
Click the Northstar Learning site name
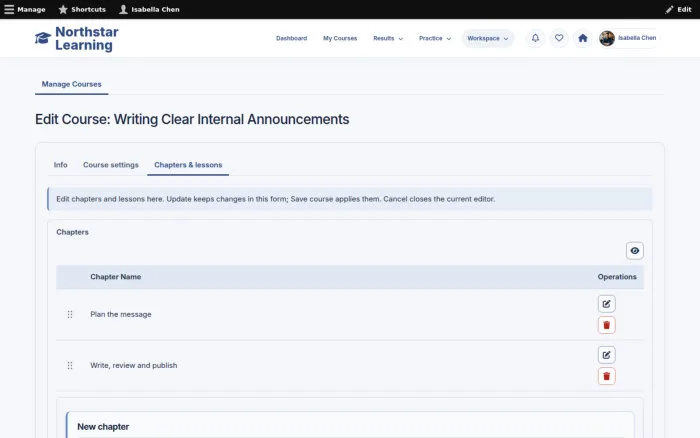click(87, 38)
